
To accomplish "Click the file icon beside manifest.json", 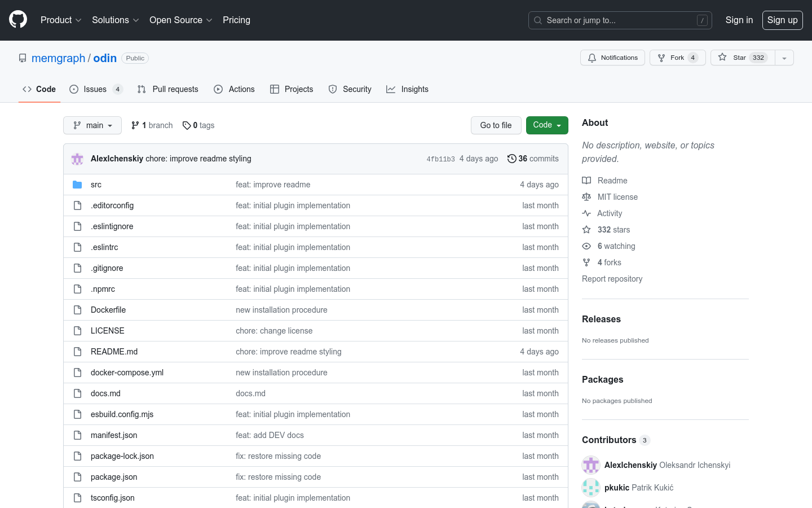I will (x=77, y=435).
